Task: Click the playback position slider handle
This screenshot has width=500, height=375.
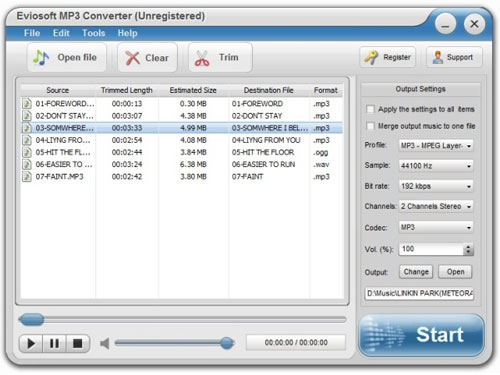Action: tap(32, 319)
